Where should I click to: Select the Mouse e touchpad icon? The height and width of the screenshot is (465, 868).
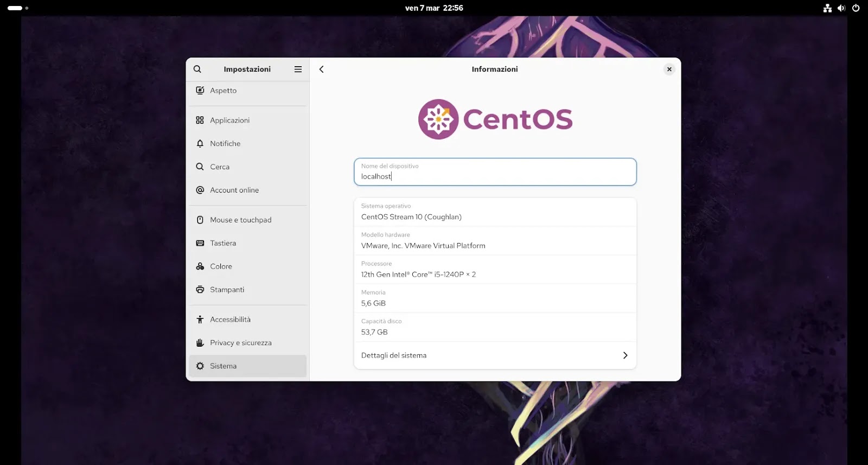200,220
